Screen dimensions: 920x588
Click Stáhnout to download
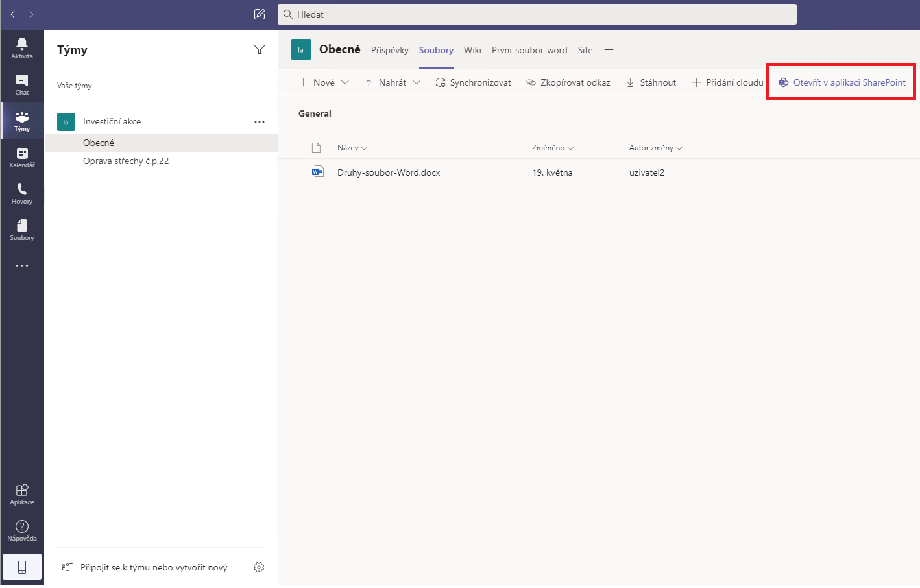[x=651, y=82]
